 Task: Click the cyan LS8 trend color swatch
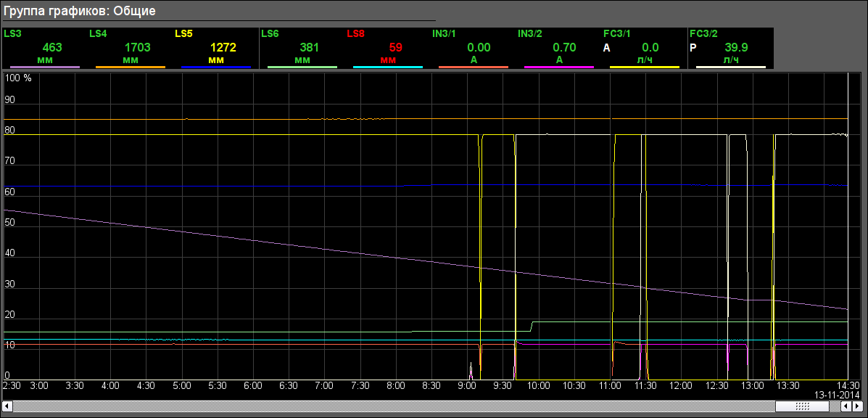[x=387, y=67]
